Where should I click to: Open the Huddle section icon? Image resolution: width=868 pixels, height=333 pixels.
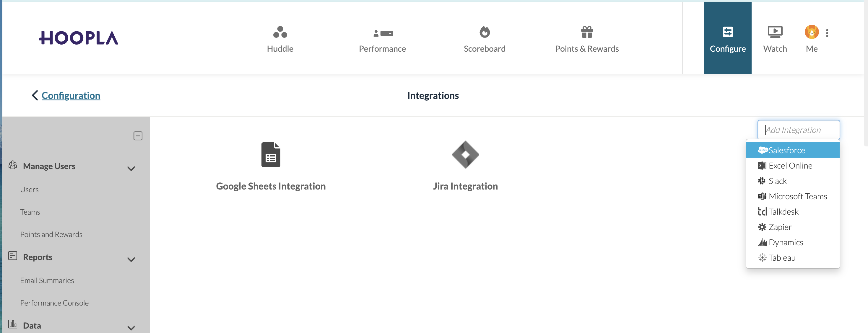280,32
